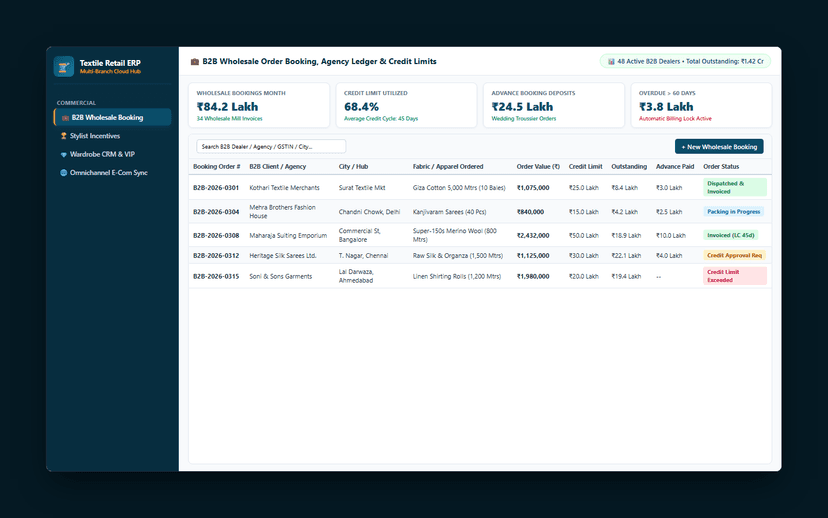Click the credit limit ₹50.0 Lakh

click(x=584, y=236)
